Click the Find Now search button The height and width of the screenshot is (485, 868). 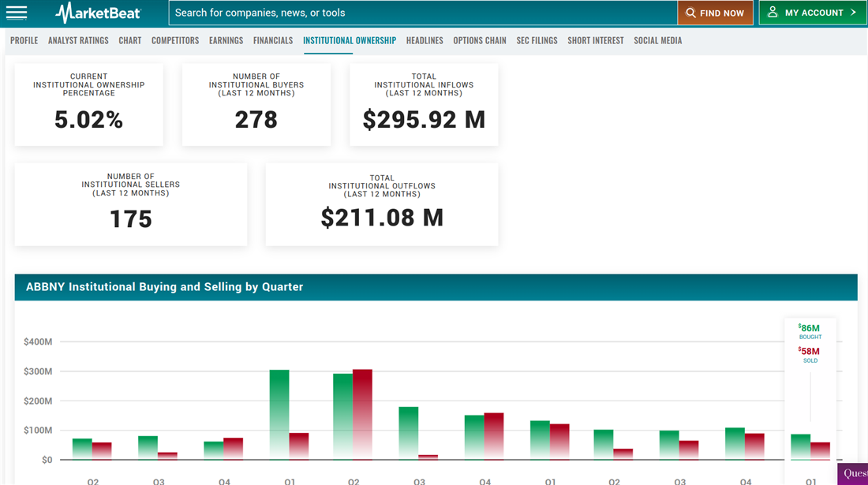715,13
